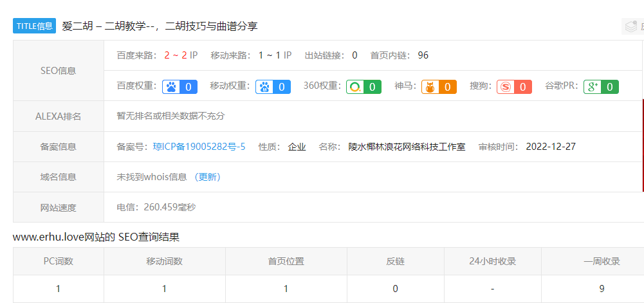Click the 电信：260.459毫秒 speed value

[x=156, y=207]
